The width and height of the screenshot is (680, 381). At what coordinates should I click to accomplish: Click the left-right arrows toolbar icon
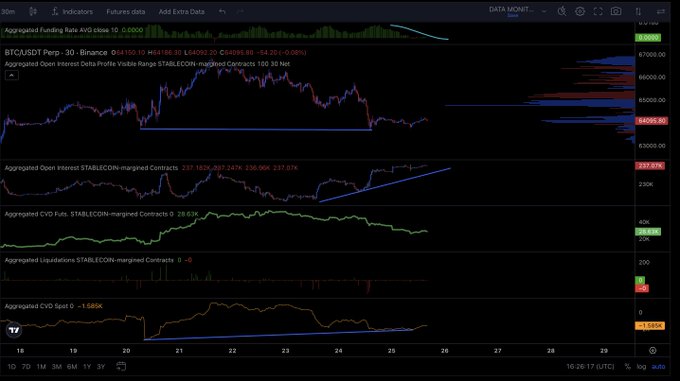(661, 11)
